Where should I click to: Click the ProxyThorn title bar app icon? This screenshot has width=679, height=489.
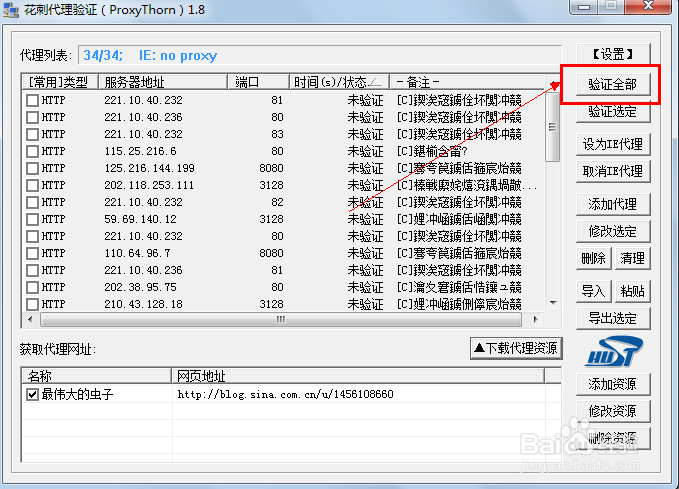pos(11,10)
